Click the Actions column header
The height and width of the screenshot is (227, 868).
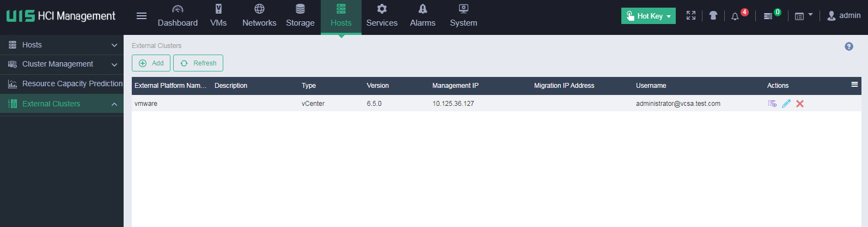click(x=778, y=86)
